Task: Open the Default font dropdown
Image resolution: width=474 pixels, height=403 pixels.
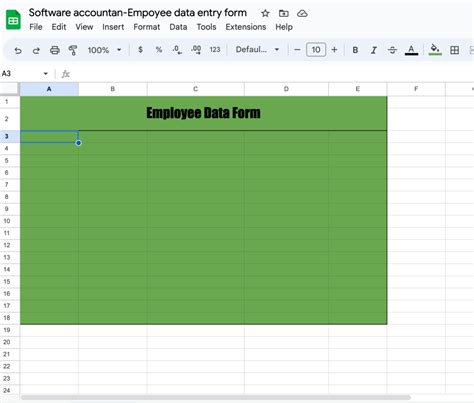Action: click(x=257, y=50)
